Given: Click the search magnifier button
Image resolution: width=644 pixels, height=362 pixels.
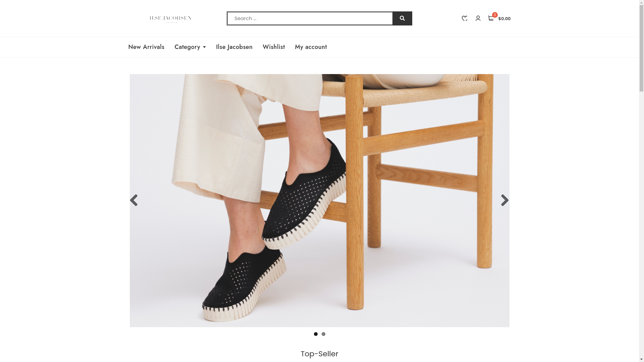Looking at the screenshot, I should click(x=402, y=18).
